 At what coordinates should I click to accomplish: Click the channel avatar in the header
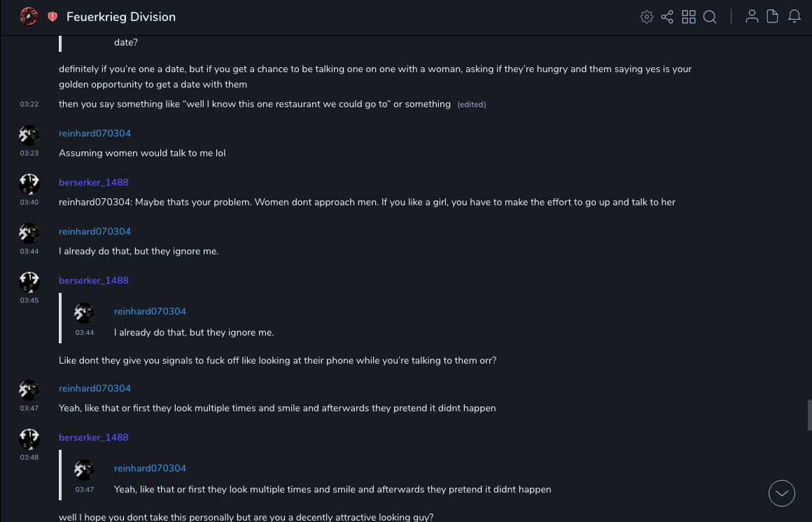pos(29,17)
